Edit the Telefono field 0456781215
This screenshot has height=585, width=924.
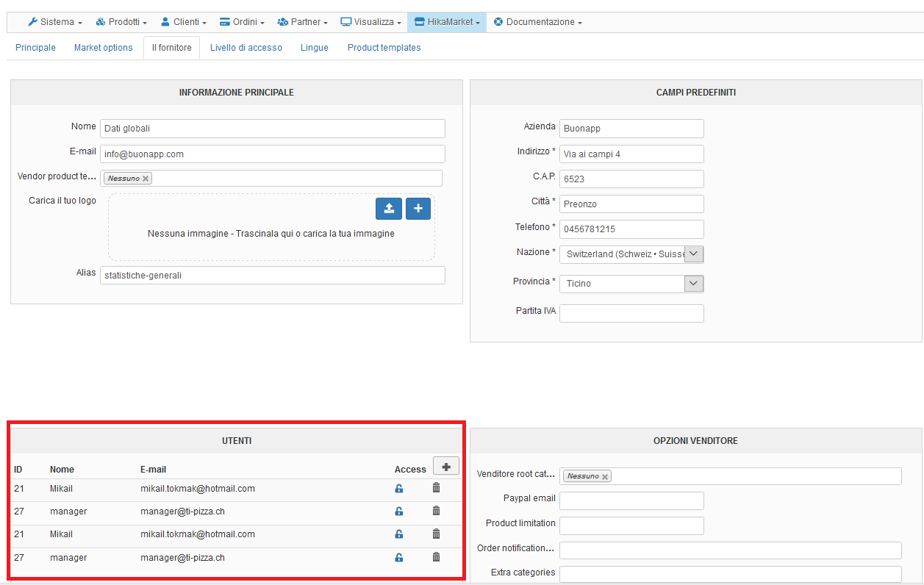[631, 229]
